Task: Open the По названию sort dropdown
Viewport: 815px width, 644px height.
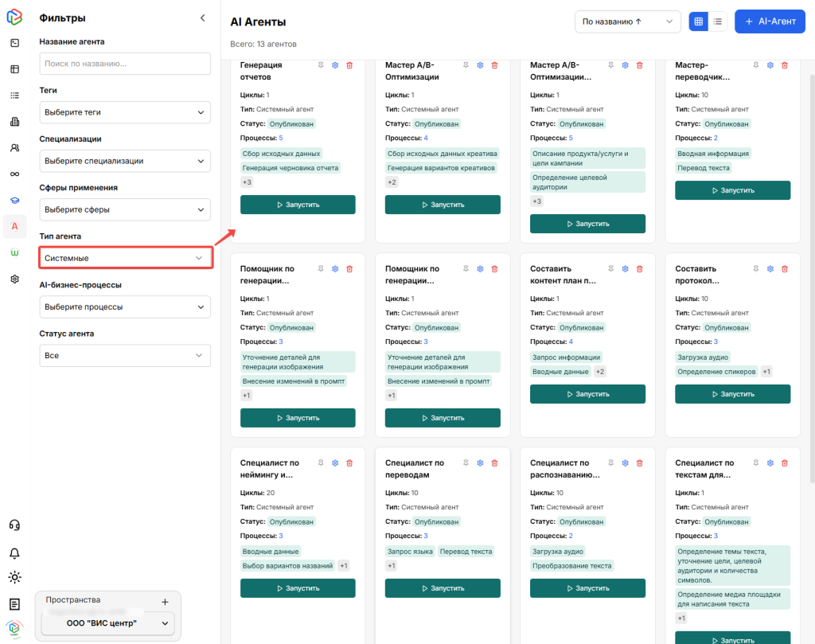Action: pyautogui.click(x=627, y=21)
